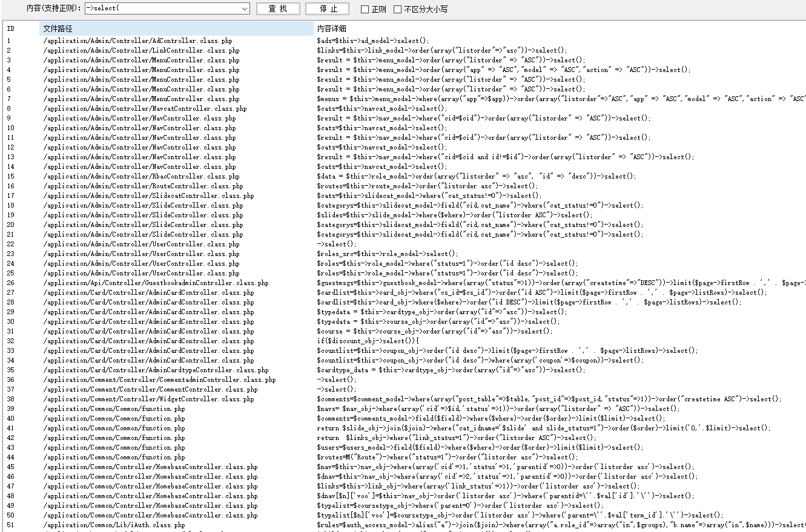This screenshot has width=806, height=532.
Task: Select row 8 NavcatController.class.php path
Action: 145,108
